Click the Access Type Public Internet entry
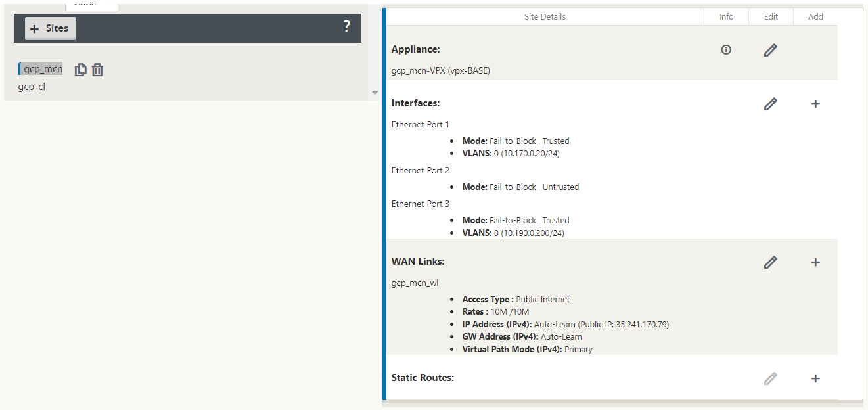Image resolution: width=868 pixels, height=410 pixels. click(x=516, y=299)
